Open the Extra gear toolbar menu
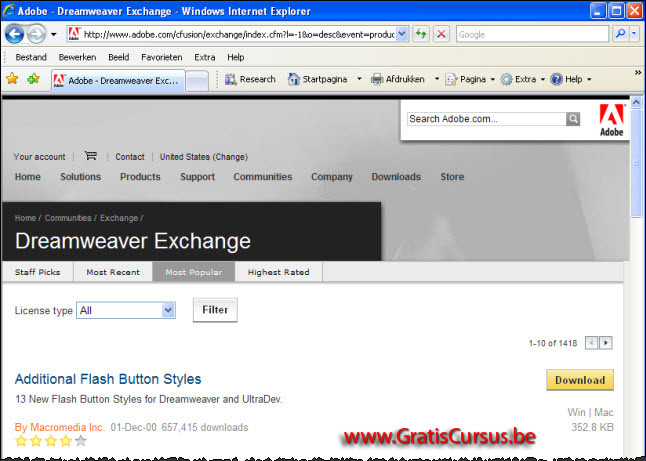 (x=523, y=79)
